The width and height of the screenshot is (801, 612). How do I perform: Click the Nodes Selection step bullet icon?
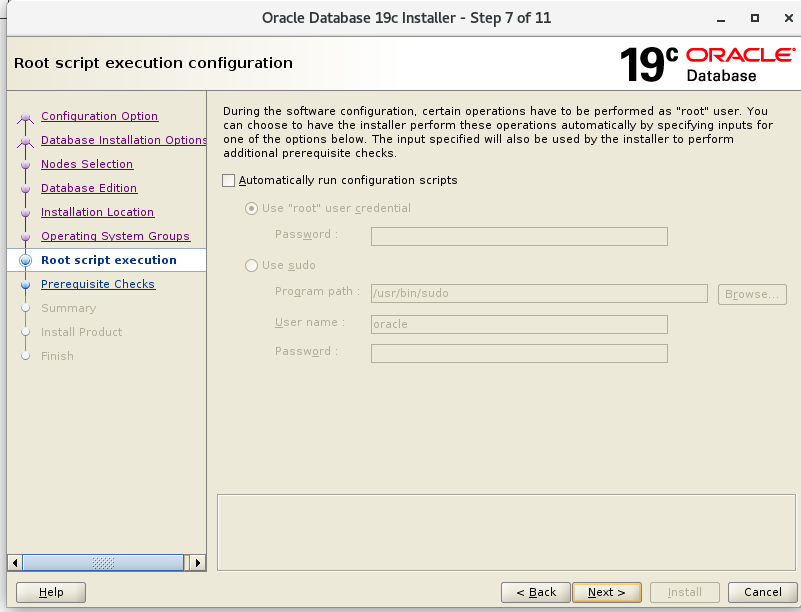coord(26,165)
